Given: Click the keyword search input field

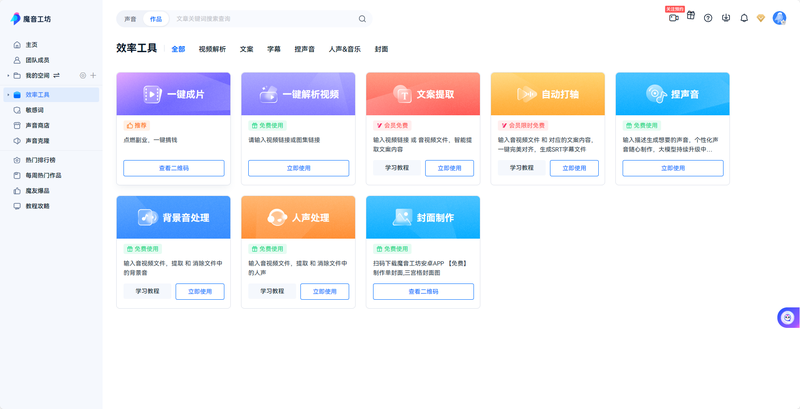Looking at the screenshot, I should click(264, 19).
